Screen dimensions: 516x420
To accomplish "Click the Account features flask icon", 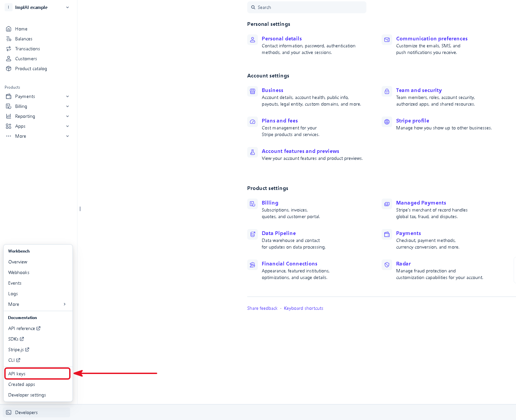I will click(253, 152).
